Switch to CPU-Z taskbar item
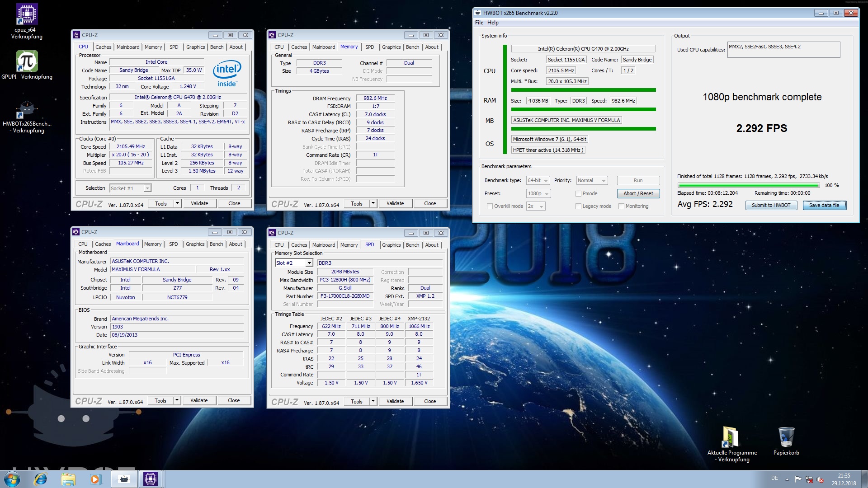The image size is (868, 488). click(150, 479)
